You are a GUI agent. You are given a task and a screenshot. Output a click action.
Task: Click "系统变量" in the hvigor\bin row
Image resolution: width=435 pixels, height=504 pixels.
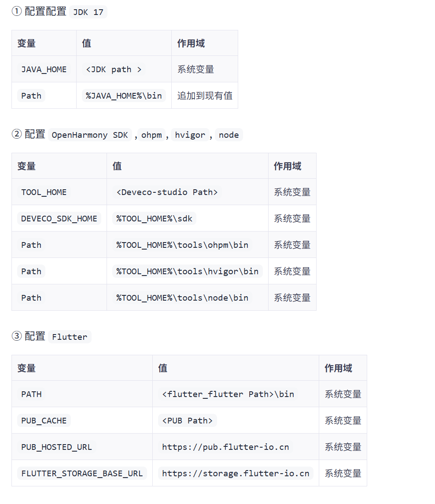tap(292, 271)
